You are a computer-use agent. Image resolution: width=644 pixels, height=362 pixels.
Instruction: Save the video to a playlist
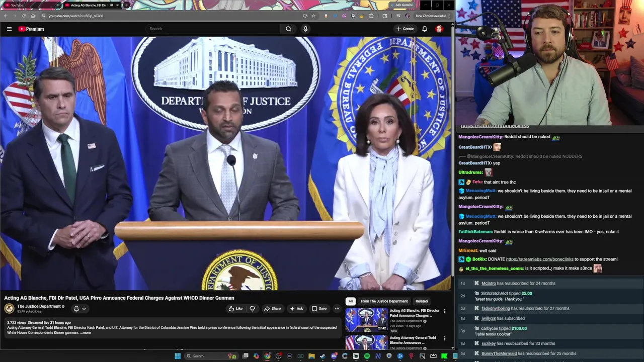point(319,309)
